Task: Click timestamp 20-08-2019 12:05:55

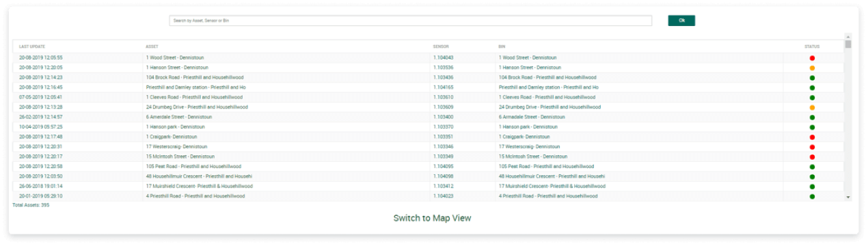Action: click(x=41, y=58)
